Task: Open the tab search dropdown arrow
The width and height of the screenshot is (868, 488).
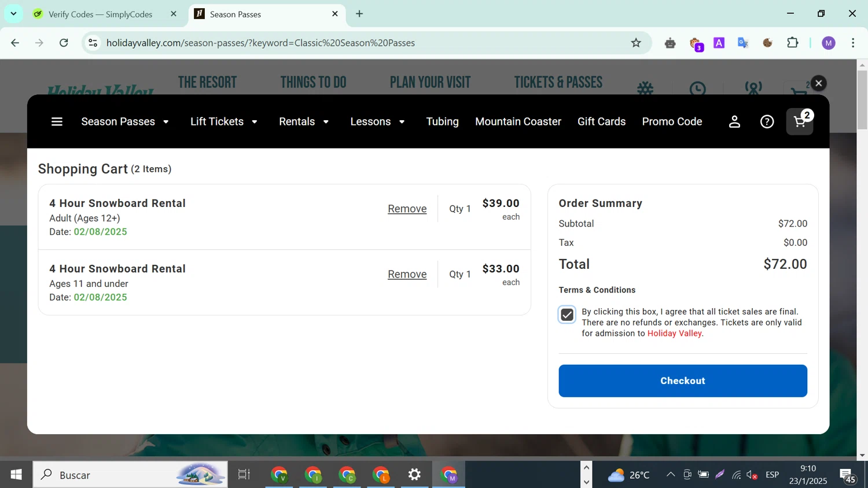Action: pos(13,13)
